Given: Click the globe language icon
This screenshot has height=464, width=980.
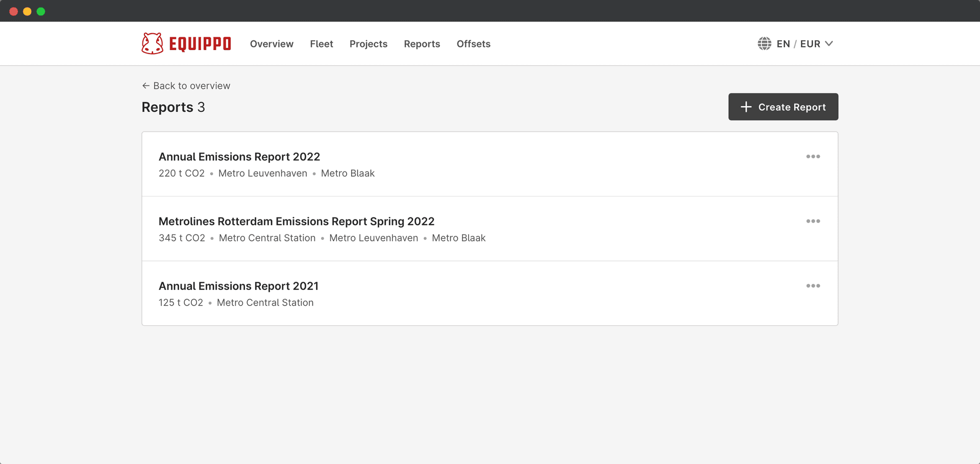Looking at the screenshot, I should pyautogui.click(x=764, y=43).
